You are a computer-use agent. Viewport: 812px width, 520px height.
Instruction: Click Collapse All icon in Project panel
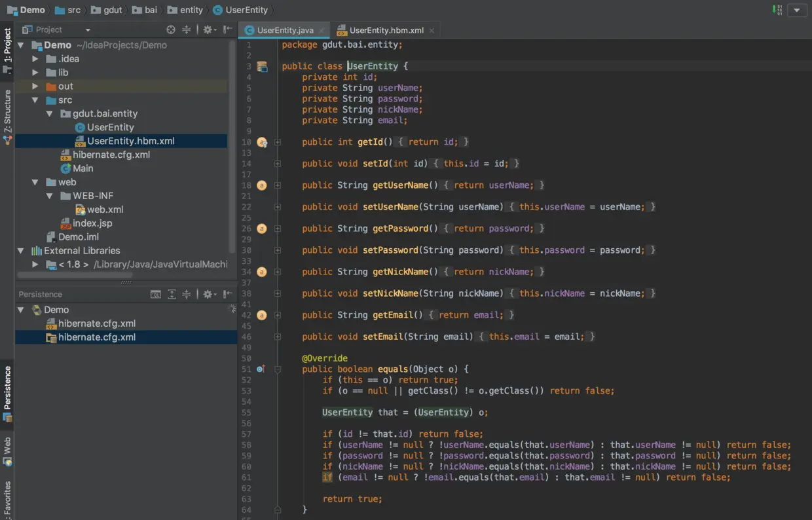coord(187,29)
